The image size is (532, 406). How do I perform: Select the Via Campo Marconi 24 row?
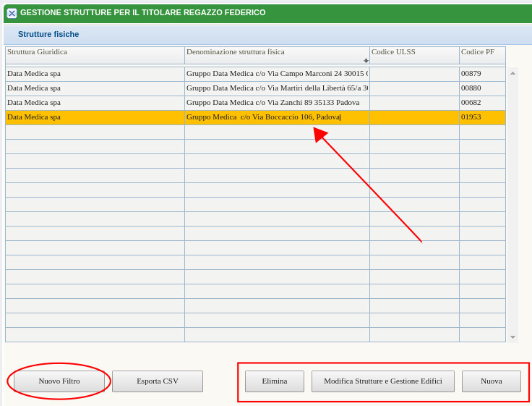277,74
